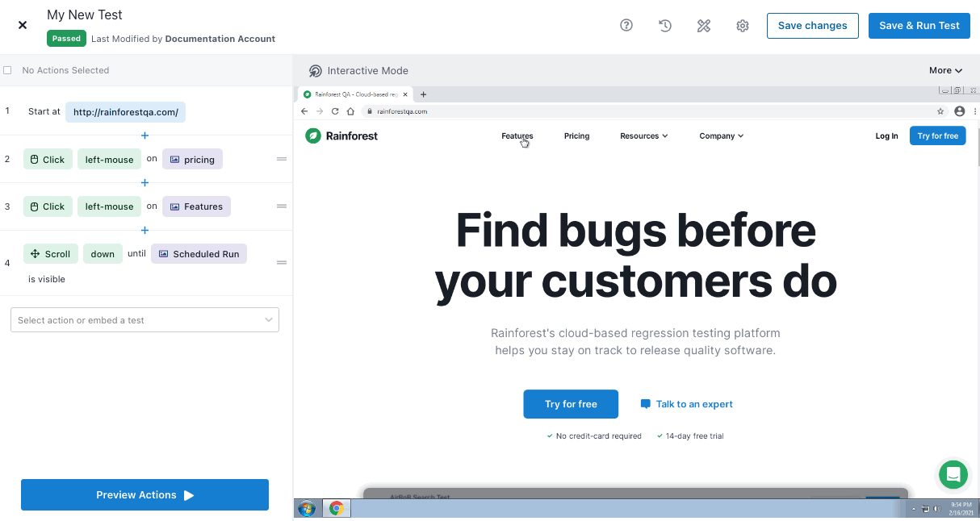
Task: Open the Scheduled Run target in step 4
Action: 199,254
